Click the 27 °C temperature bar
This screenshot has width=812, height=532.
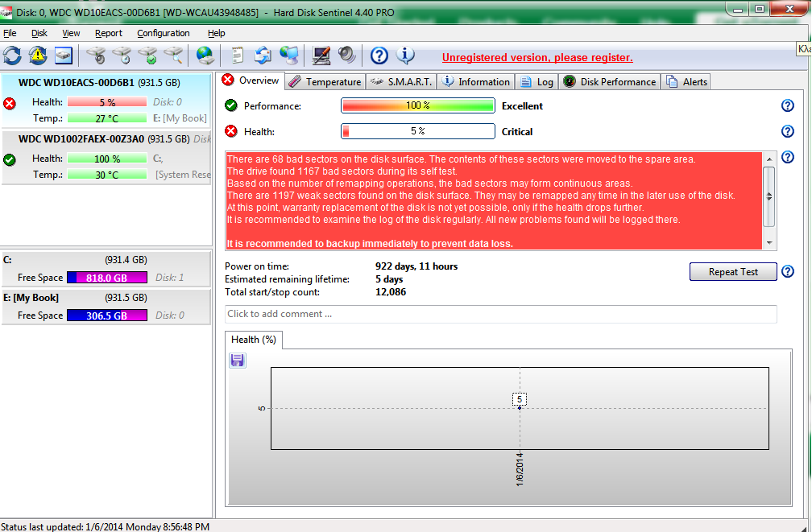[x=107, y=118]
